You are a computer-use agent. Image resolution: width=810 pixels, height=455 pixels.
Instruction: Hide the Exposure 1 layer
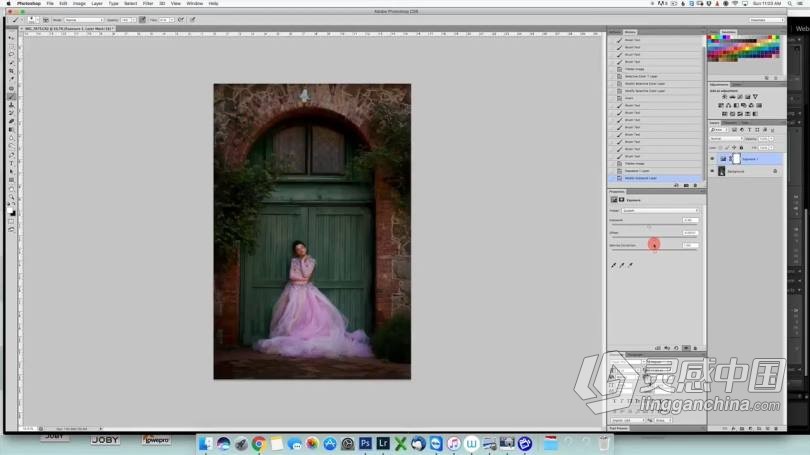712,159
